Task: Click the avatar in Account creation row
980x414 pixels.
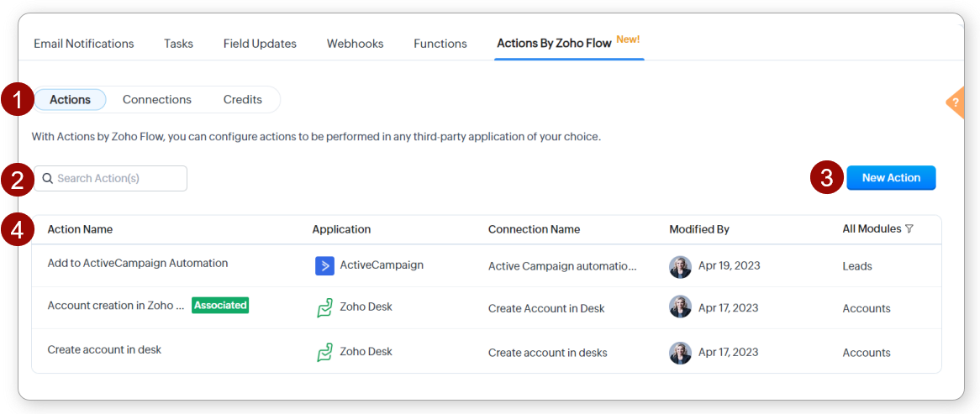Action: pos(680,308)
